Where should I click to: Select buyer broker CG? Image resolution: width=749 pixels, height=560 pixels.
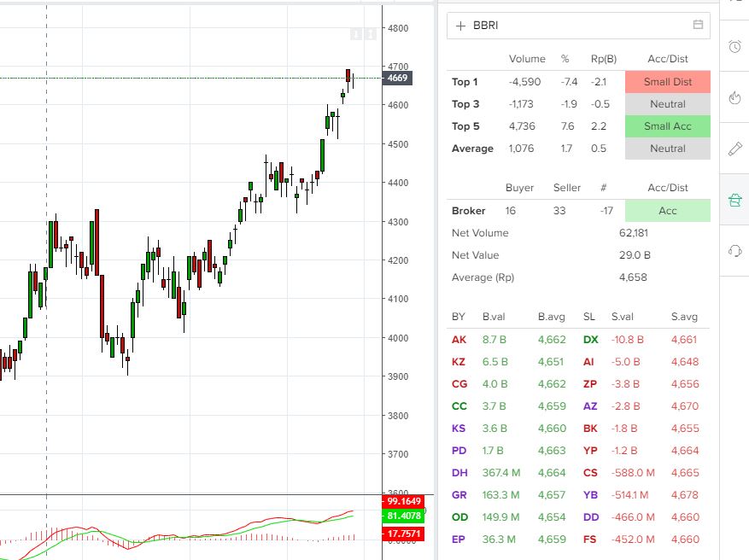[x=459, y=384]
